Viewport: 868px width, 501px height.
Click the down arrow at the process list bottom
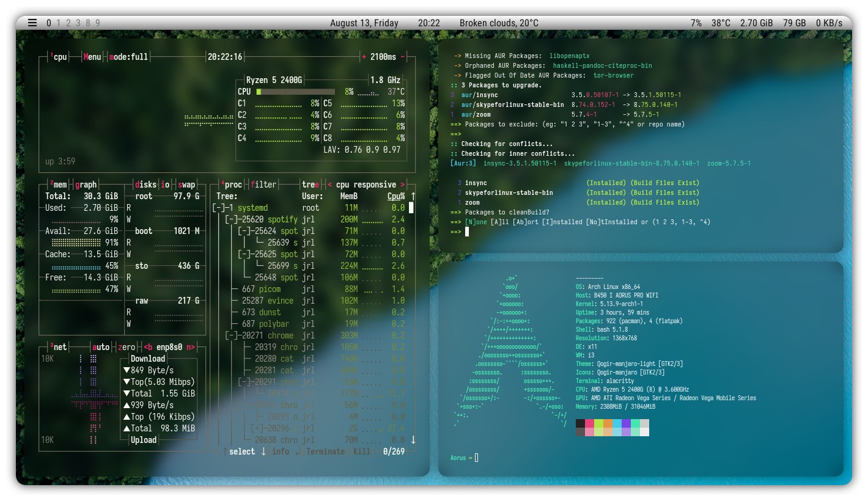tap(413, 439)
